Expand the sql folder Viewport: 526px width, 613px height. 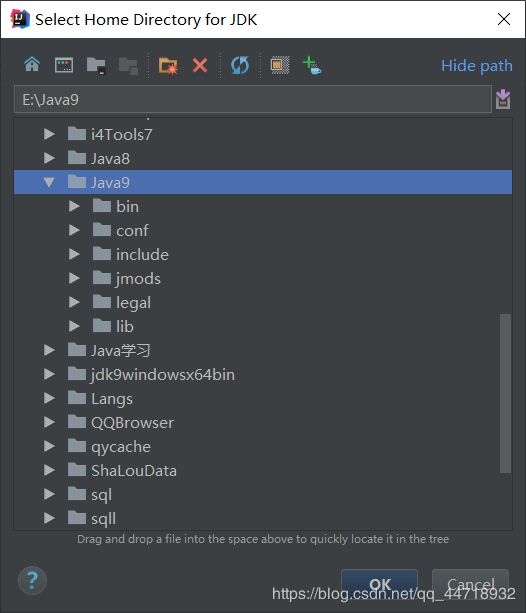click(49, 495)
